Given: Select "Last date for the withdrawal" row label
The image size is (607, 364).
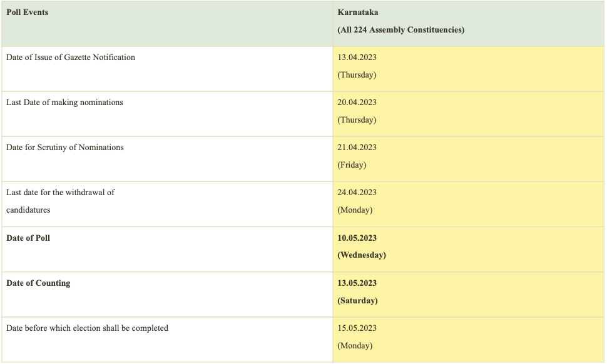Looking at the screenshot, I should coord(61,193).
